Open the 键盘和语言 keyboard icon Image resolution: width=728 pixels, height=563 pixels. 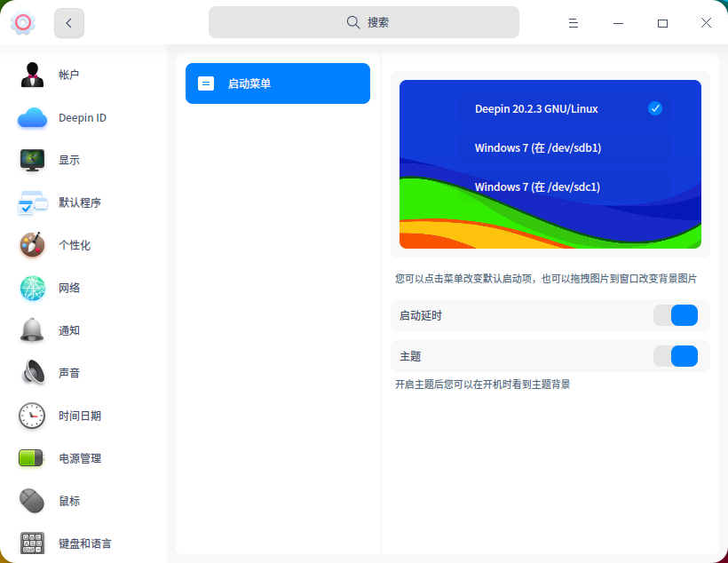(32, 543)
